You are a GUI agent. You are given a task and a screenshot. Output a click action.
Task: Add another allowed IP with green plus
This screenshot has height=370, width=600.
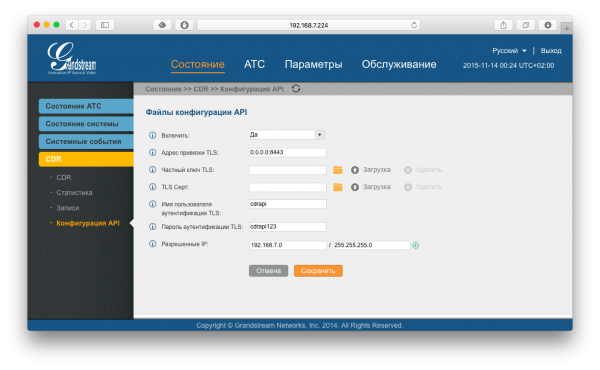point(416,245)
